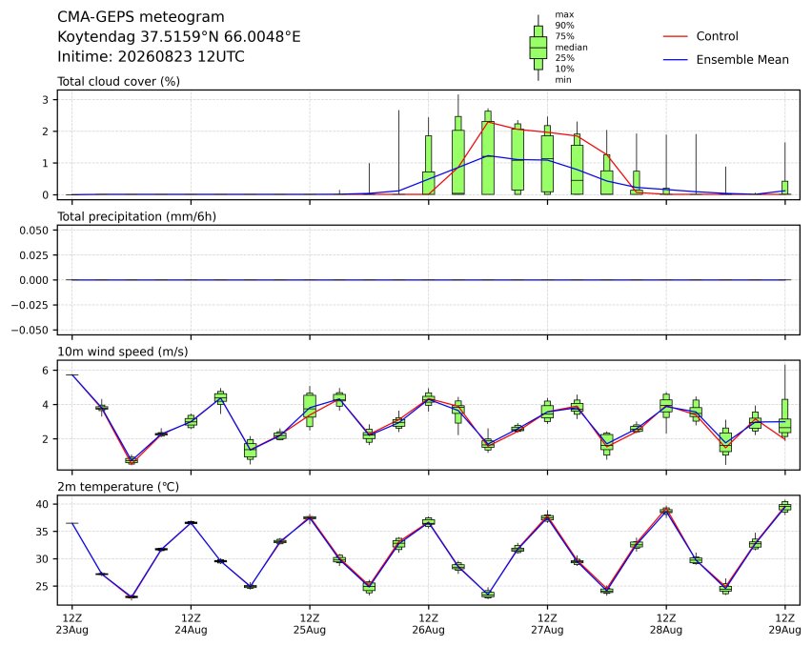812x646 pixels.
Task: Click the boxplot legend icon
Action: pyautogui.click(x=538, y=48)
